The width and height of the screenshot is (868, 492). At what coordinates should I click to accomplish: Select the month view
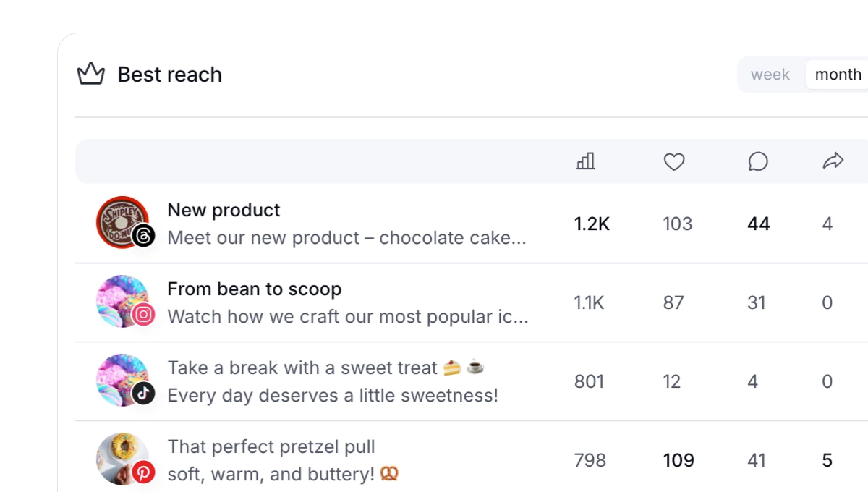[837, 74]
